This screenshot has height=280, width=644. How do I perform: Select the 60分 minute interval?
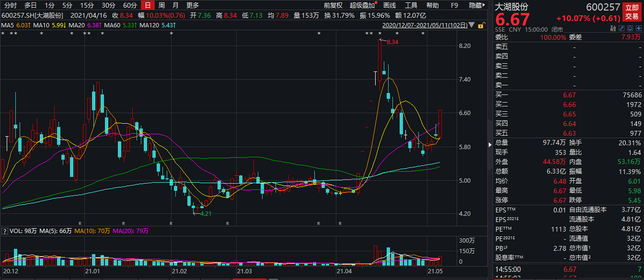pyautogui.click(x=130, y=5)
